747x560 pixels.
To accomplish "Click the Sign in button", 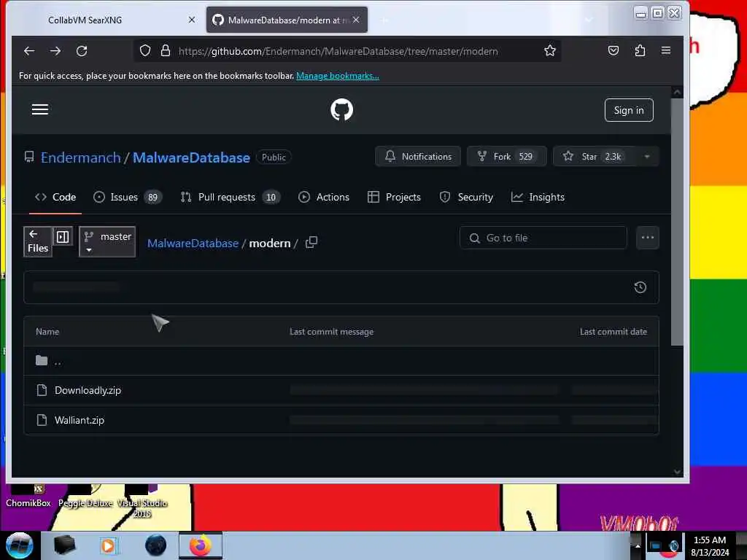I will pos(629,110).
